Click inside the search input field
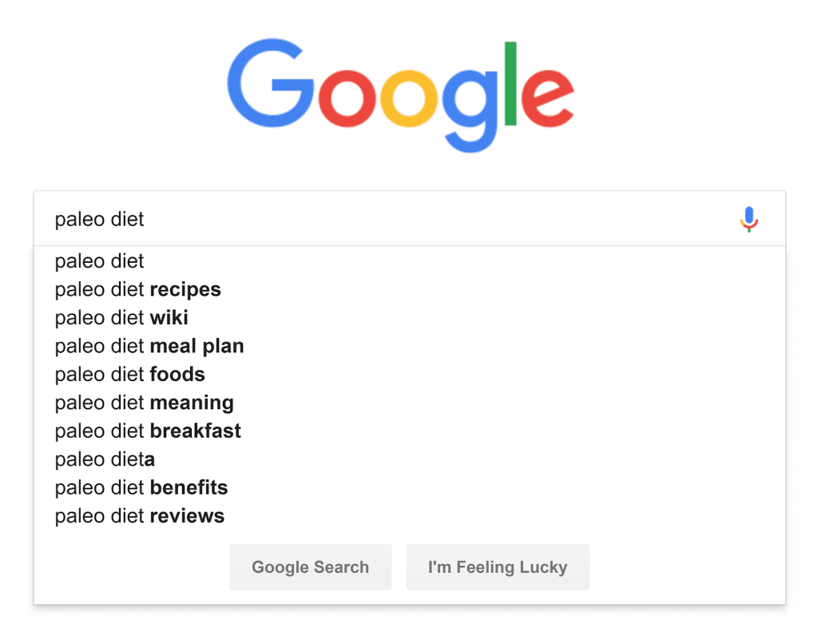This screenshot has width=818, height=644. coord(320,218)
